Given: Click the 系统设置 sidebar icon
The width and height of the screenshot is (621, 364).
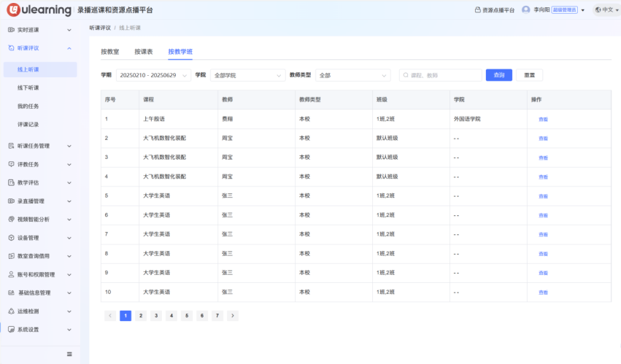Looking at the screenshot, I should 11,330.
